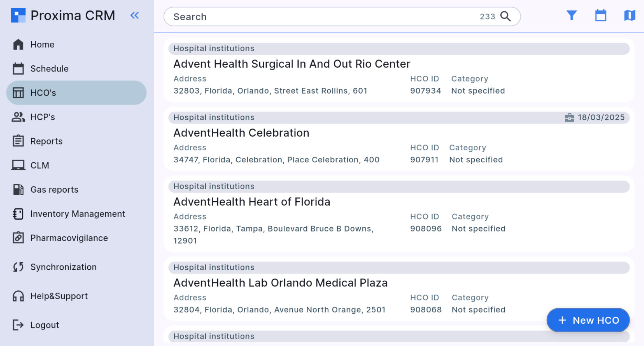
Task: Open the Gas reports section
Action: (x=54, y=190)
